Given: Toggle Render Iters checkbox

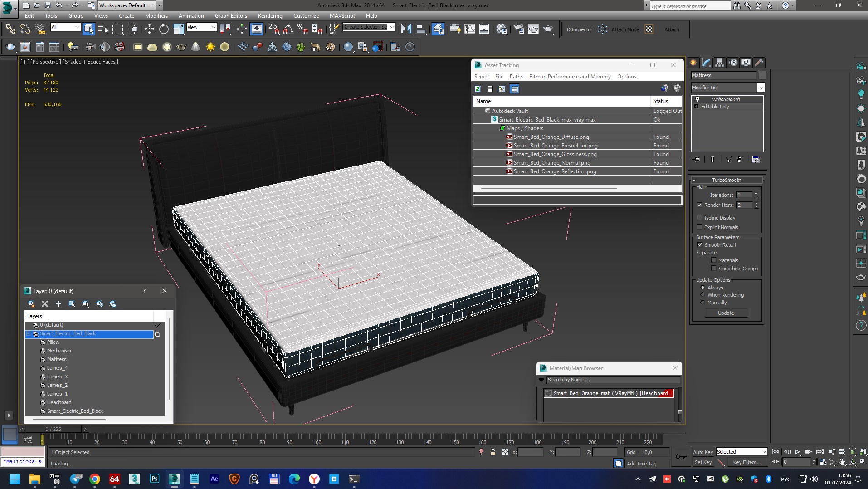Looking at the screenshot, I should 699,205.
